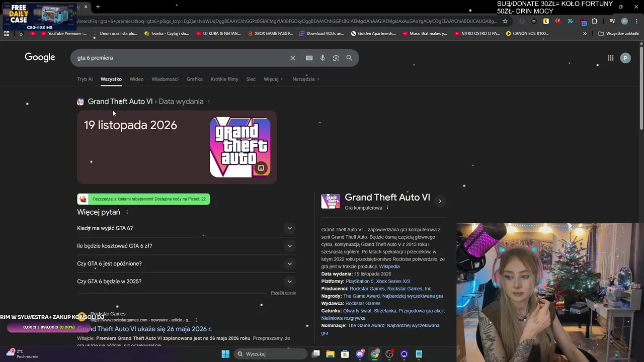
Task: Open the CANON EOS R100 bookmark
Action: (x=527, y=34)
